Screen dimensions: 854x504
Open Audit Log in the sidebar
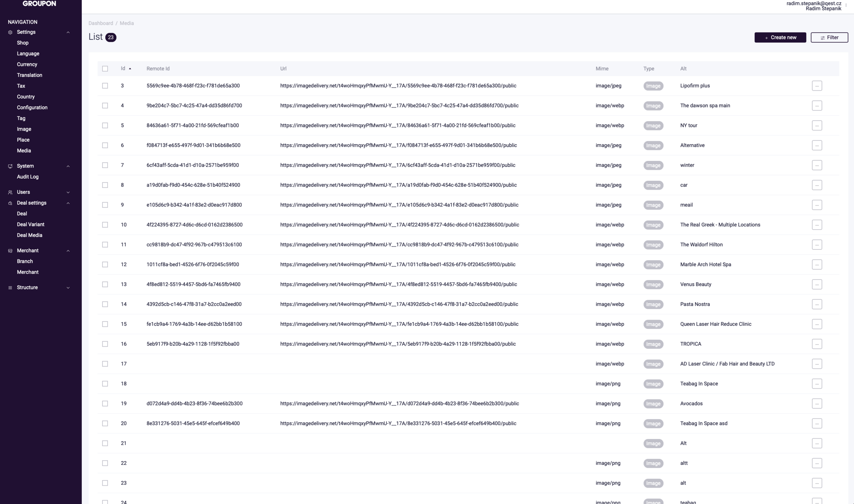point(28,177)
